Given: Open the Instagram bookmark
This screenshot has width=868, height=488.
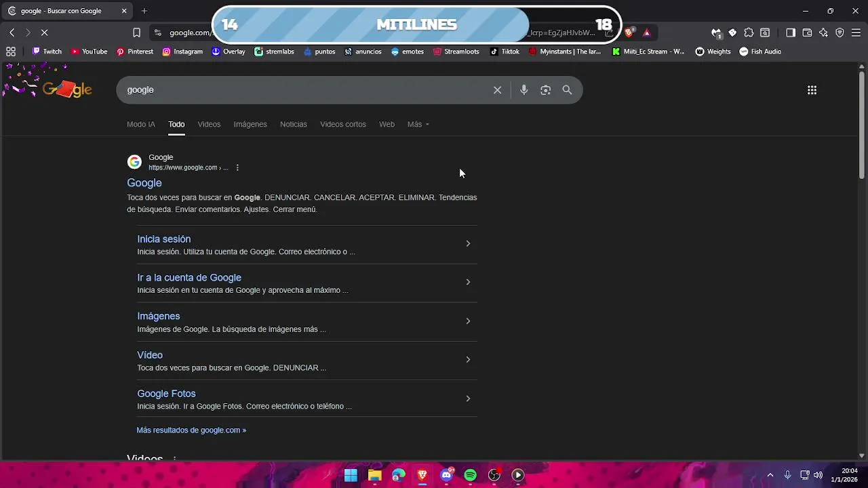Looking at the screenshot, I should coord(182,52).
